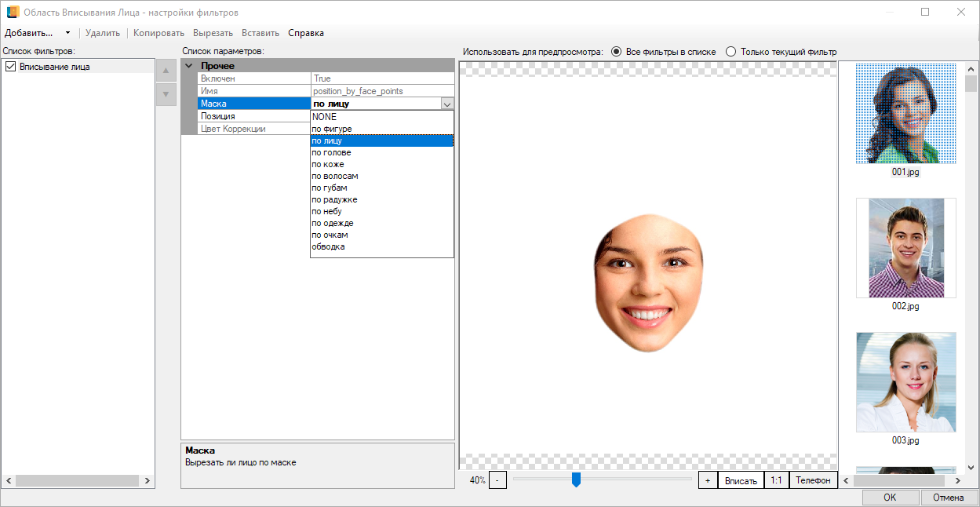Maximize the filter settings window
The image size is (980, 507).
coord(925,13)
